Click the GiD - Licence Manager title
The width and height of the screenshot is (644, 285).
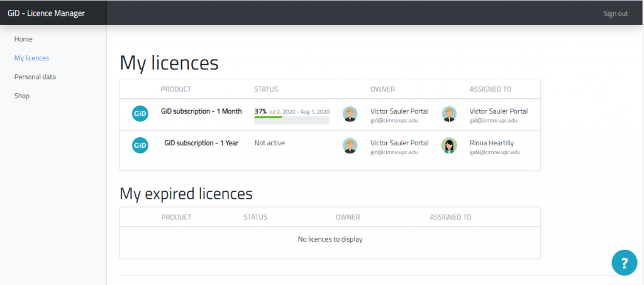pyautogui.click(x=46, y=13)
